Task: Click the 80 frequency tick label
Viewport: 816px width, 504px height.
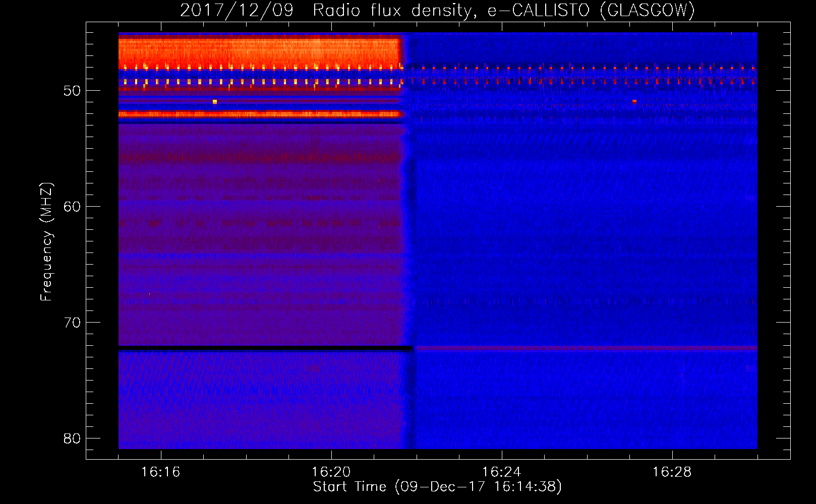Action: pyautogui.click(x=72, y=438)
